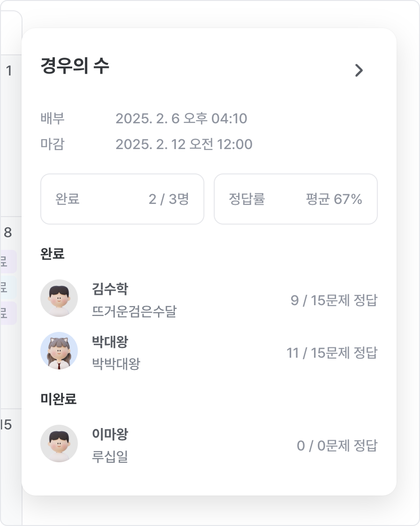Click 박대왕's cat-ear avatar
Screen dimensions: 420x526
pos(59,351)
